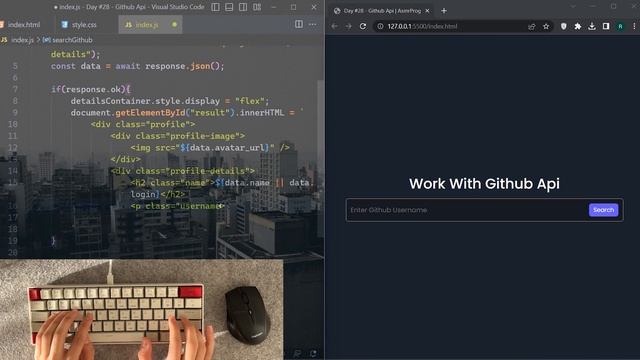Click unsaved dot on index.js tab
Viewport: 640px width, 360px height.
[174, 24]
